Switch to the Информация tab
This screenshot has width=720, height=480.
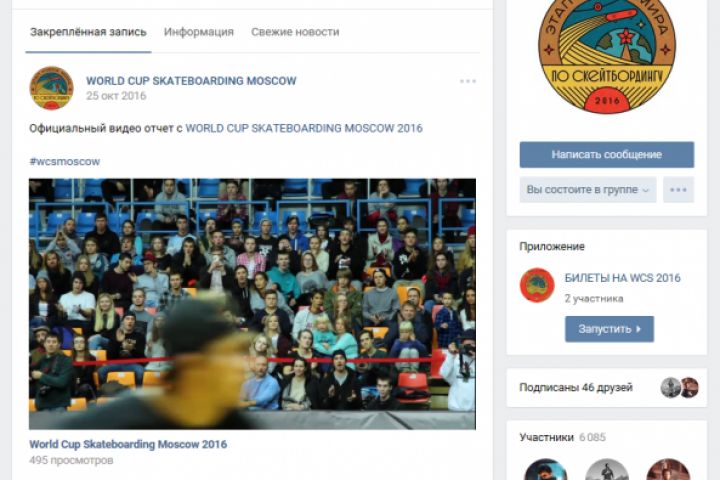click(x=199, y=32)
